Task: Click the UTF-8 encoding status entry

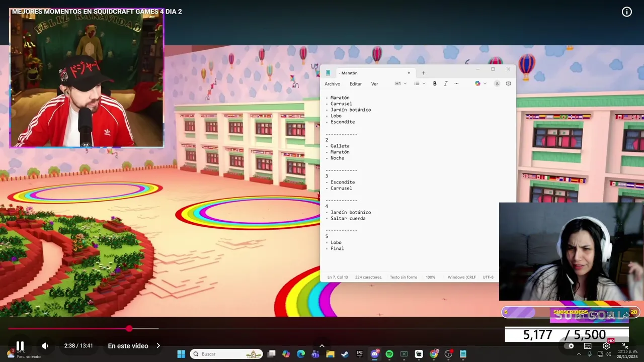Action: pos(488,277)
